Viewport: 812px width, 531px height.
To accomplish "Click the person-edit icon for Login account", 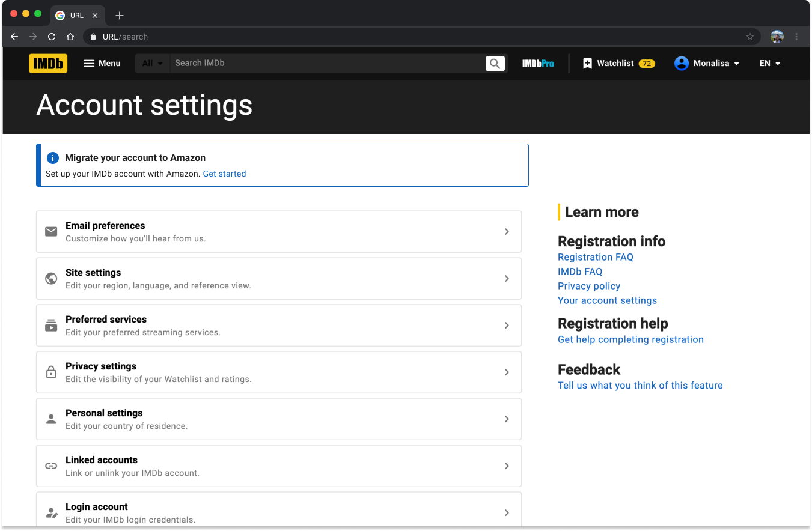I will [52, 513].
